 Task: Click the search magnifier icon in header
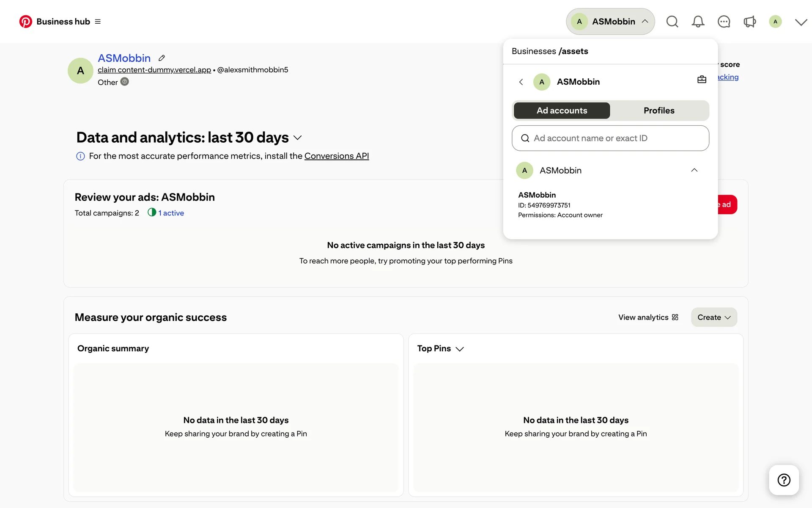(x=672, y=22)
